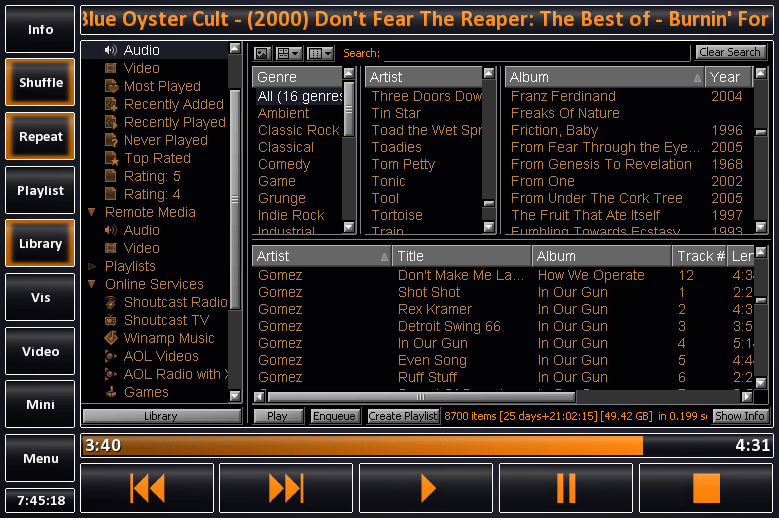779x518 pixels.
Task: Open the view mode dropdown
Action: point(289,53)
